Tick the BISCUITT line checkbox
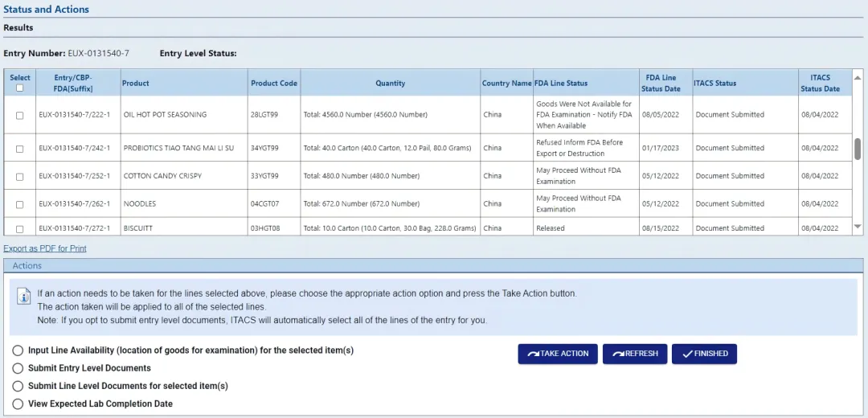This screenshot has width=868, height=418. [x=20, y=229]
